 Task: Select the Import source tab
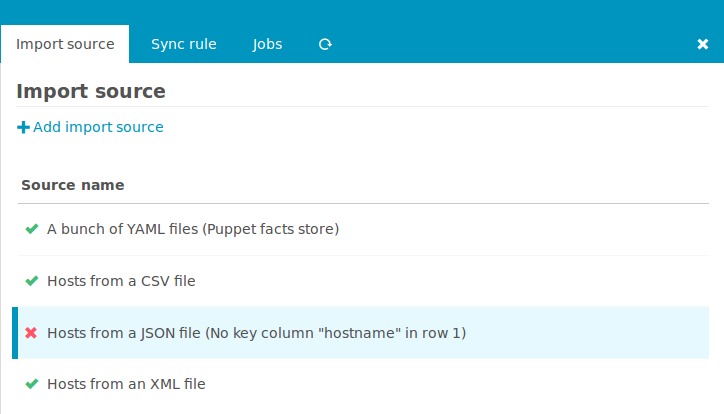tap(65, 44)
